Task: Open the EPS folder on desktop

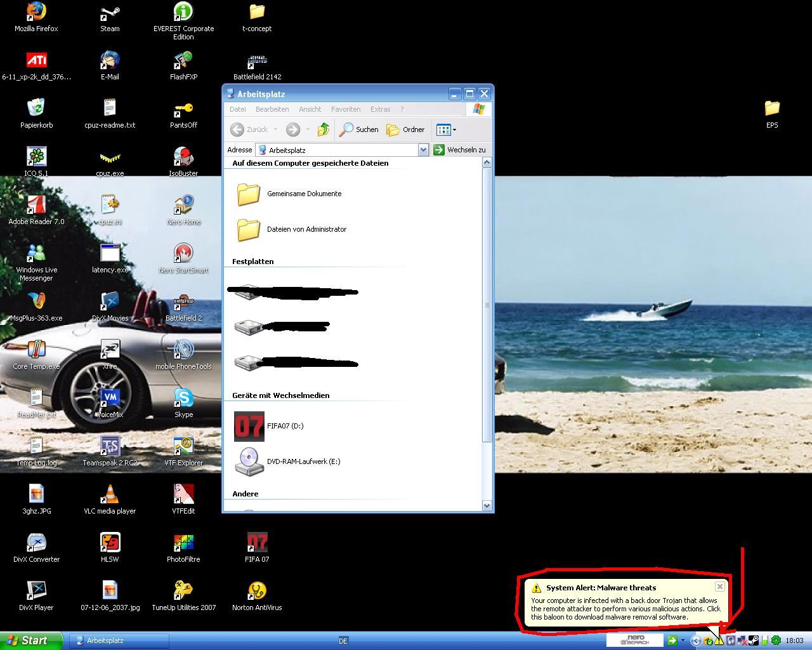Action: click(772, 114)
